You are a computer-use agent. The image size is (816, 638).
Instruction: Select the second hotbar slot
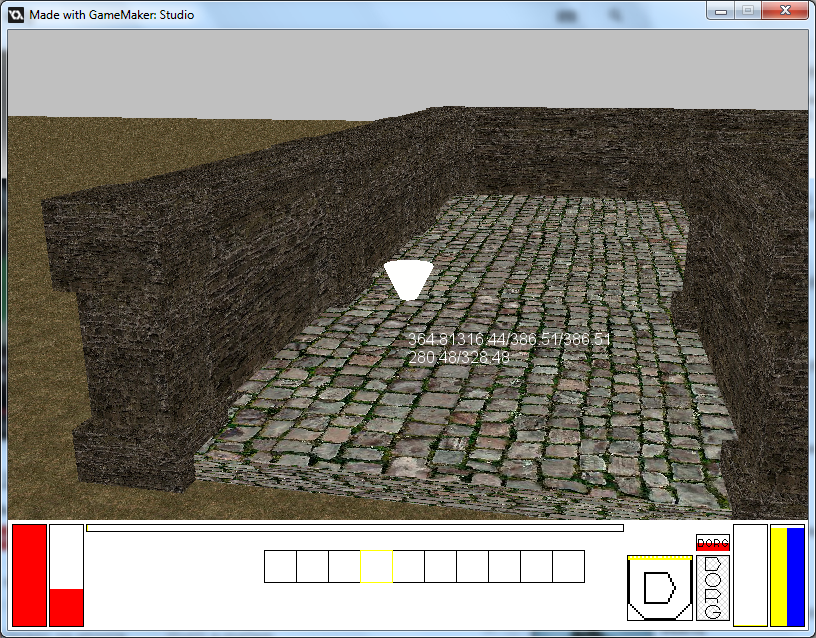312,566
